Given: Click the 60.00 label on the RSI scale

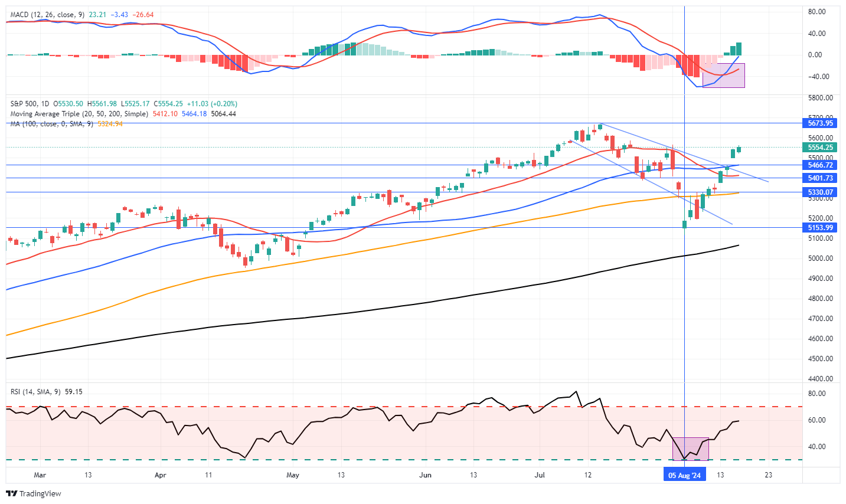Looking at the screenshot, I should [817, 420].
